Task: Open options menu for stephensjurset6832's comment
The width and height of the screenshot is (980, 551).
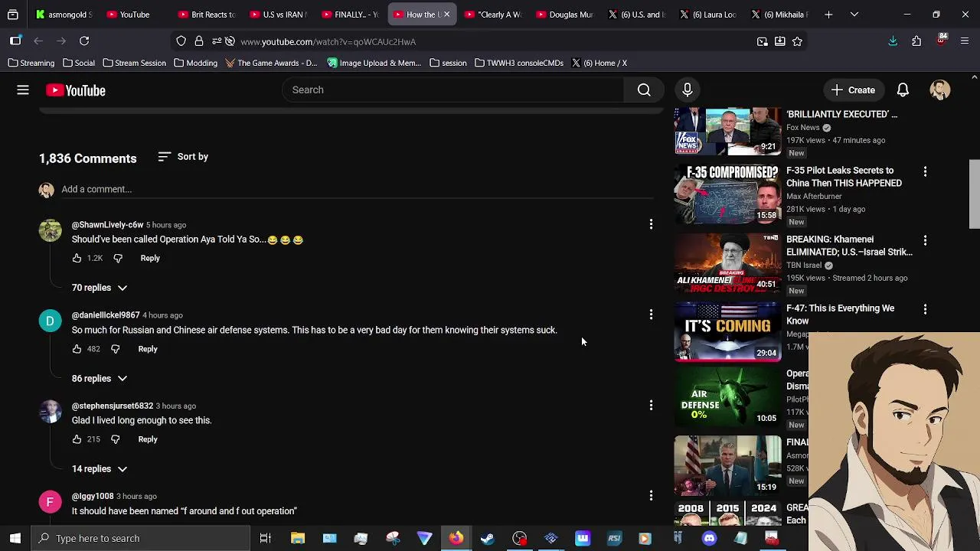Action: coord(651,406)
